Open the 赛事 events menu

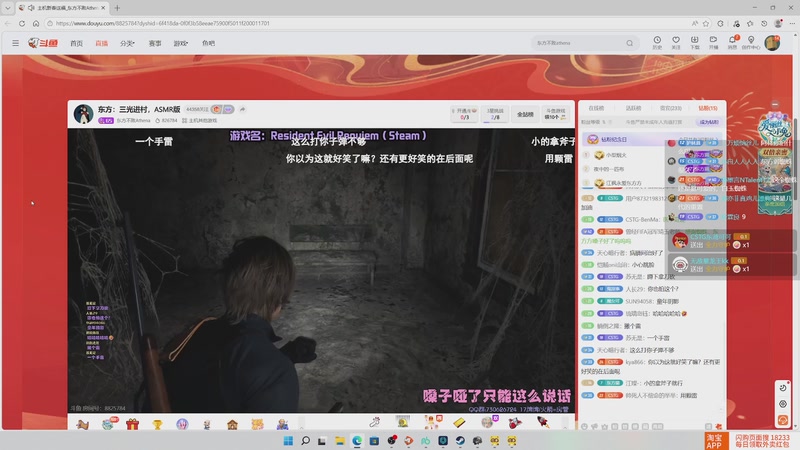(155, 43)
